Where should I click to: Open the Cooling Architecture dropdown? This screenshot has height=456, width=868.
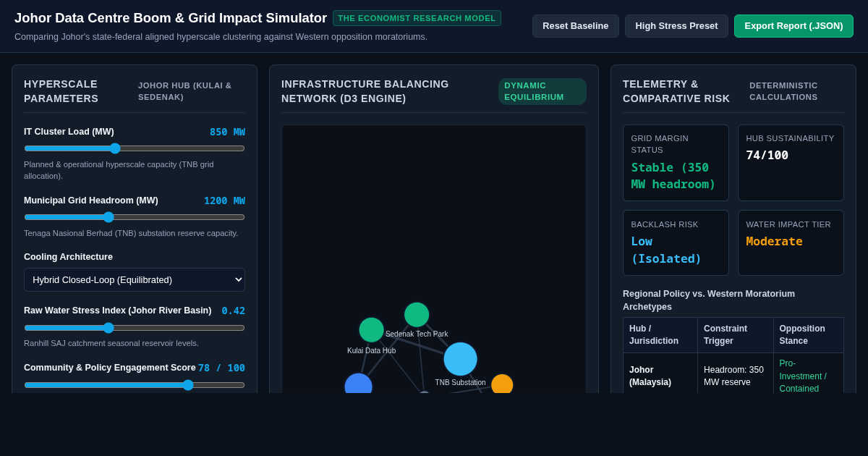click(135, 279)
